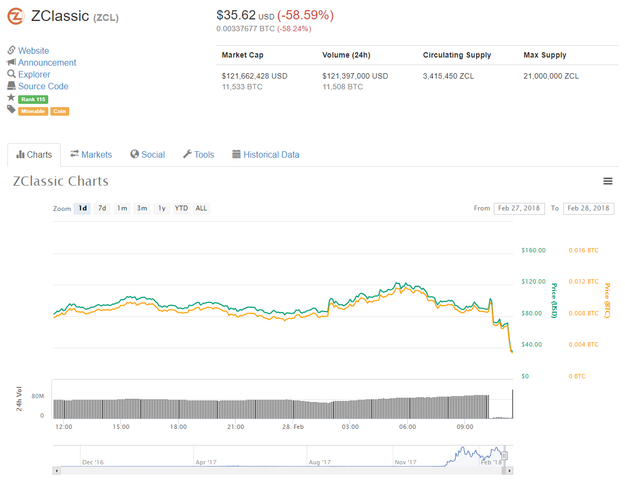Image resolution: width=625 pixels, height=480 pixels.
Task: Click the Nov '17 navigator label
Action: pos(405,462)
